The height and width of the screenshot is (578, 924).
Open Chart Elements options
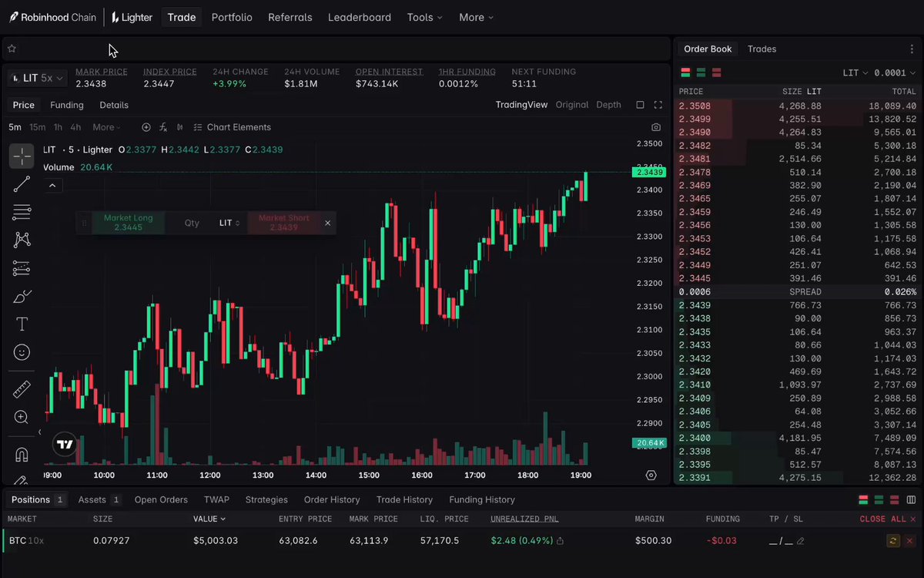coord(233,127)
